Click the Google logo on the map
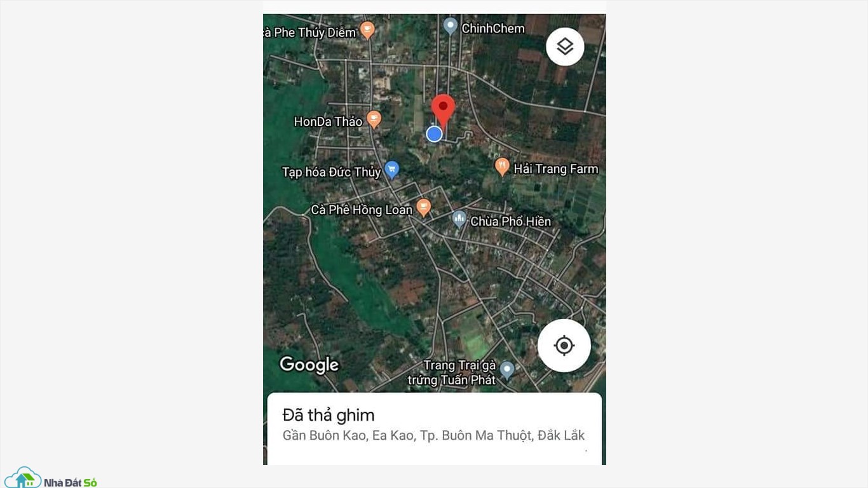This screenshot has height=488, width=868. [309, 365]
